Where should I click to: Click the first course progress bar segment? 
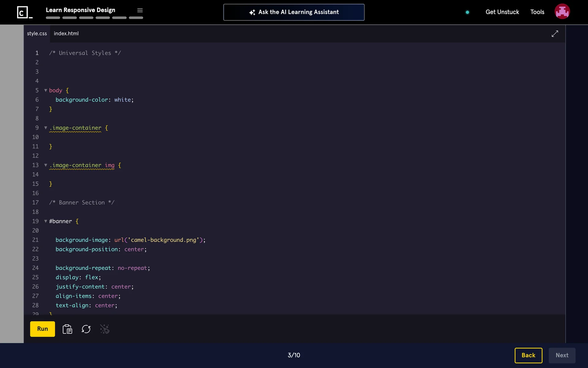click(x=53, y=18)
